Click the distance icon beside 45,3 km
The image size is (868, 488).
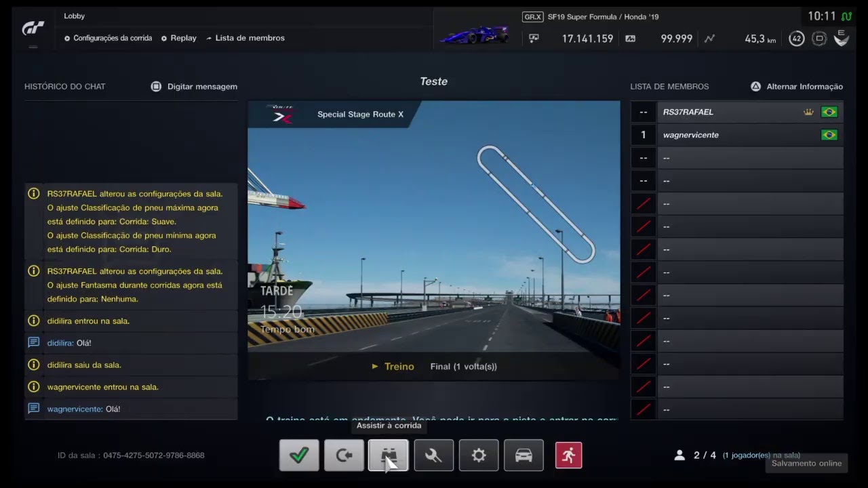[x=709, y=39]
